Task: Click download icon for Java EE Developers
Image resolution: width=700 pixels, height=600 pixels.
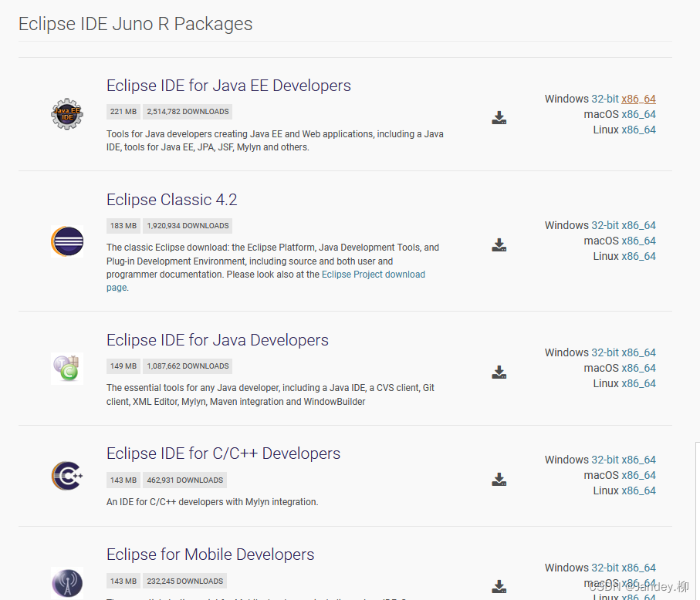Action: [499, 118]
